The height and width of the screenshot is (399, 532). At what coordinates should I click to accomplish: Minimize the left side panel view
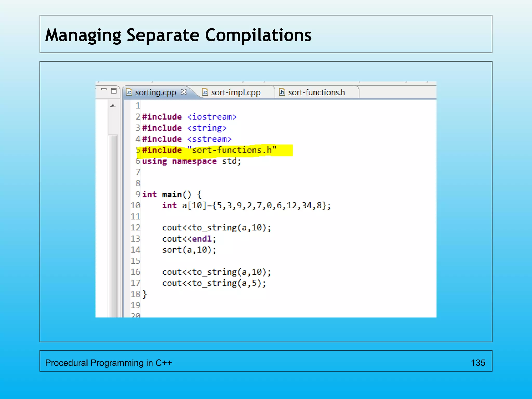104,89
